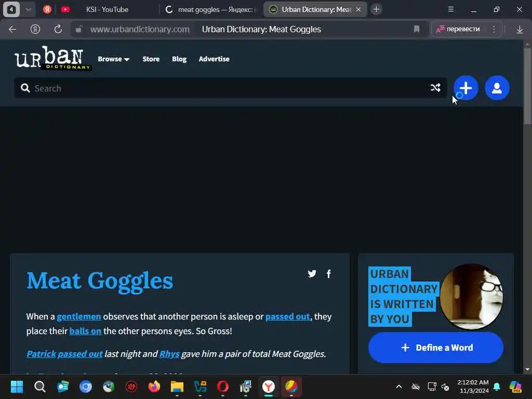Open the translate options three-dot menu

tap(494, 30)
